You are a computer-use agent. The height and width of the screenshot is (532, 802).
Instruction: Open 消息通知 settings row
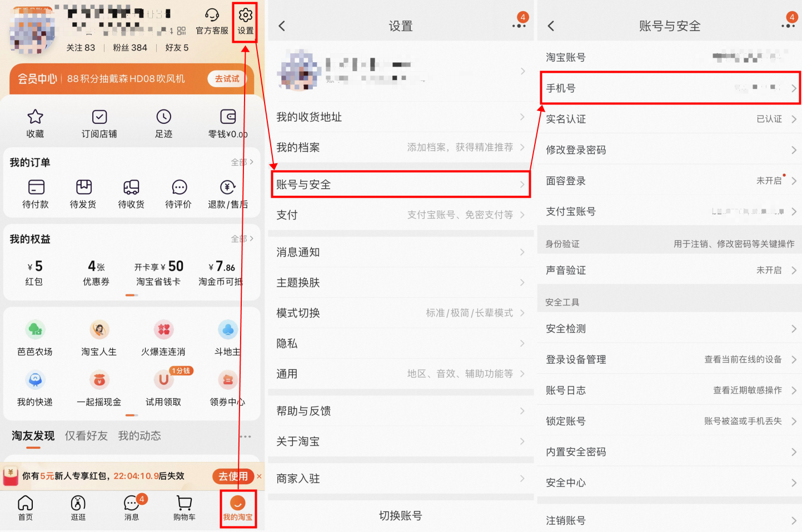click(x=401, y=252)
